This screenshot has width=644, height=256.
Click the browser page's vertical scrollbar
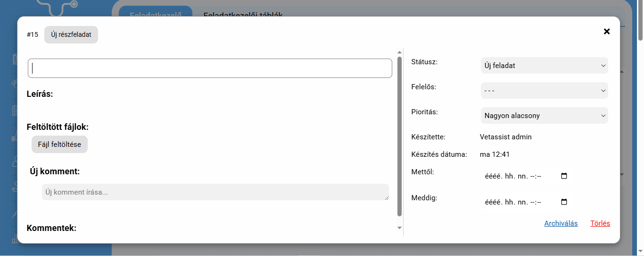[x=640, y=21]
